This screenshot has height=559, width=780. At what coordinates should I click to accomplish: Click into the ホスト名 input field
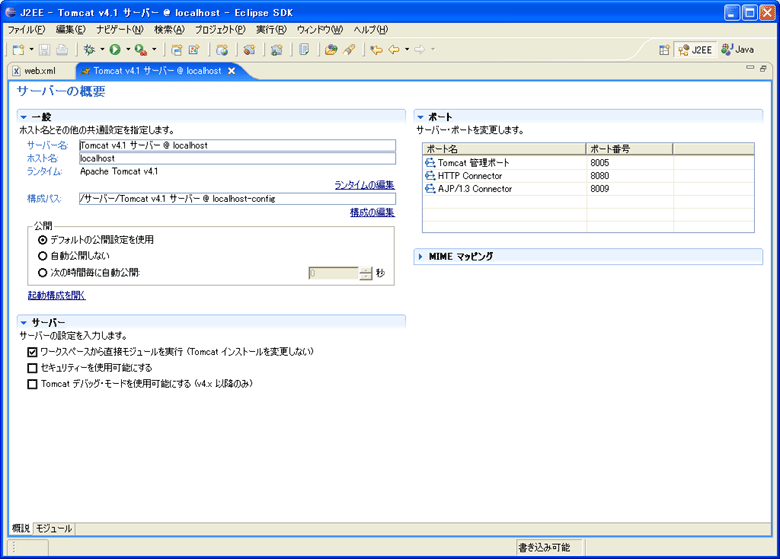coord(237,158)
